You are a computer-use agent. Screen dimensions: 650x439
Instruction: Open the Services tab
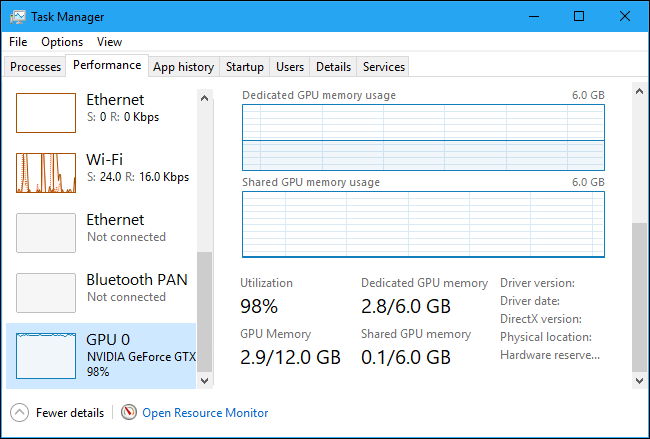(384, 67)
